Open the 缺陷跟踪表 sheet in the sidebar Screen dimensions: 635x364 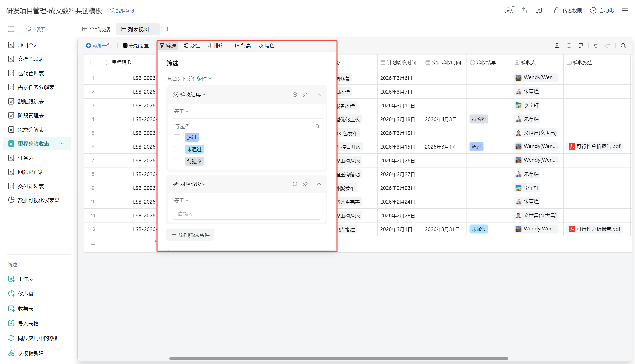(x=31, y=102)
